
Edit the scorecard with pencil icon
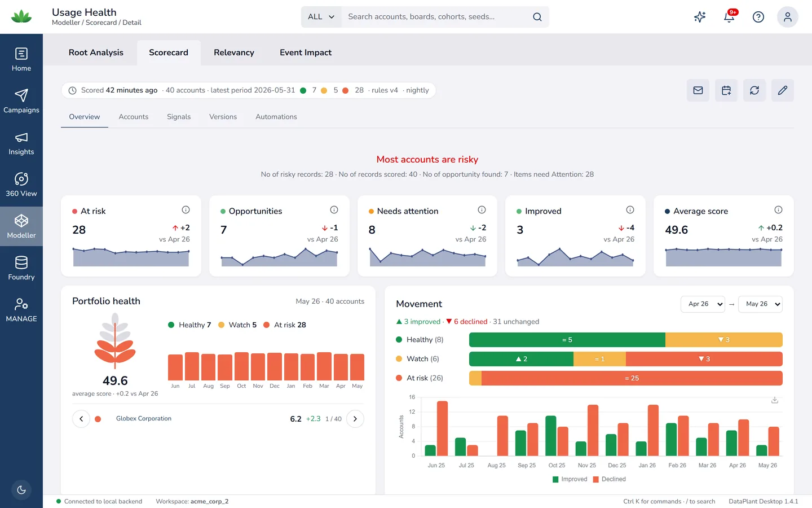(783, 90)
